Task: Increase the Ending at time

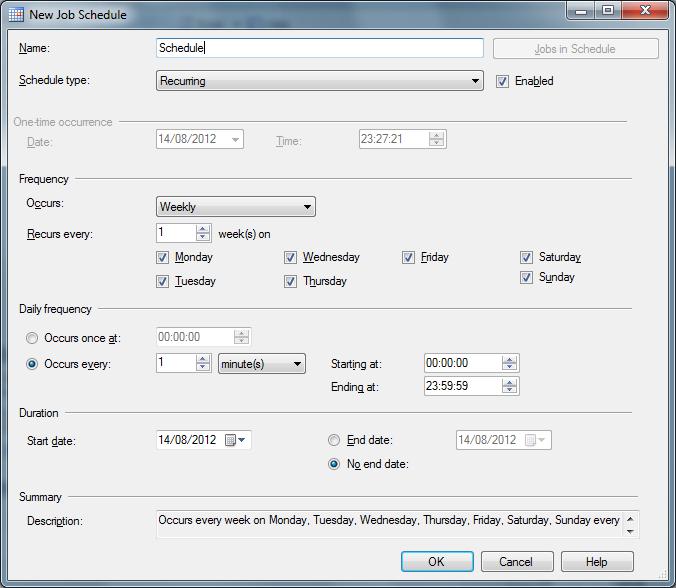Action: click(x=509, y=382)
